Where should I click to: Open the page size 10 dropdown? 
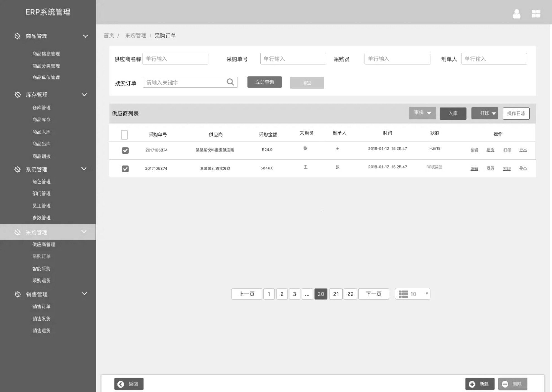[x=413, y=294]
